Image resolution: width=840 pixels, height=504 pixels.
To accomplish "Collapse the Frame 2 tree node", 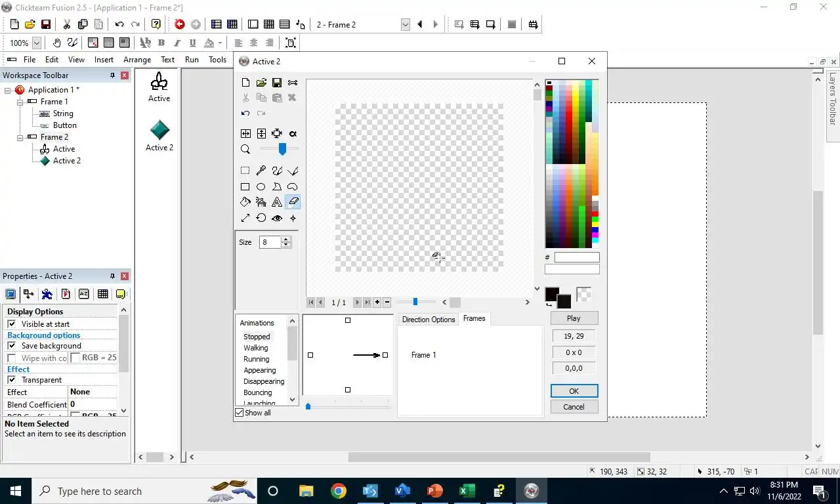I will 20,137.
